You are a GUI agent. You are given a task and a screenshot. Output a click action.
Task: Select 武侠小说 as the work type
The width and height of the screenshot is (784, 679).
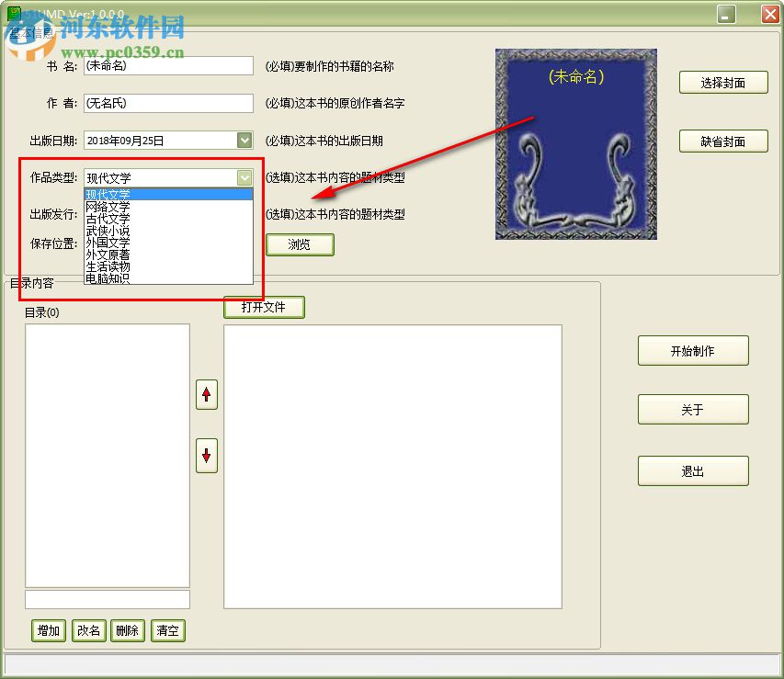tap(108, 232)
